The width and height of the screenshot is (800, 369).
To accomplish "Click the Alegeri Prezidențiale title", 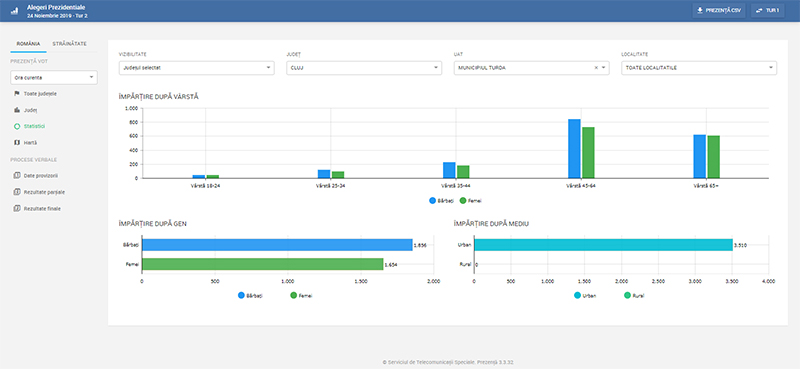I will tap(56, 8).
